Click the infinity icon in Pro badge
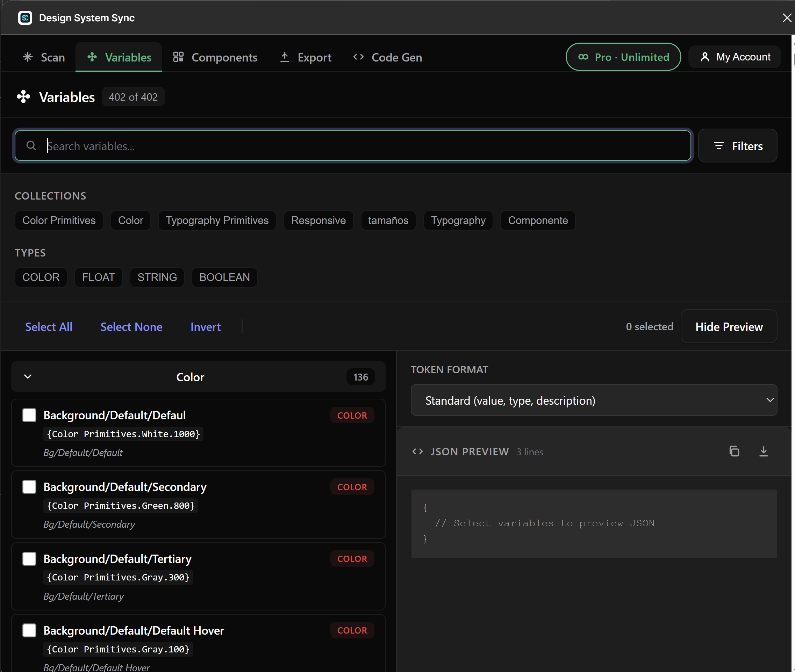Viewport: 795px width, 672px height. click(583, 57)
